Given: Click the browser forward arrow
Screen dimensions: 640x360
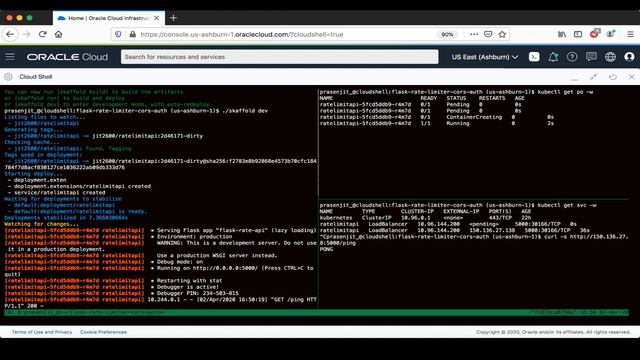Looking at the screenshot, I should pyautogui.click(x=27, y=34).
